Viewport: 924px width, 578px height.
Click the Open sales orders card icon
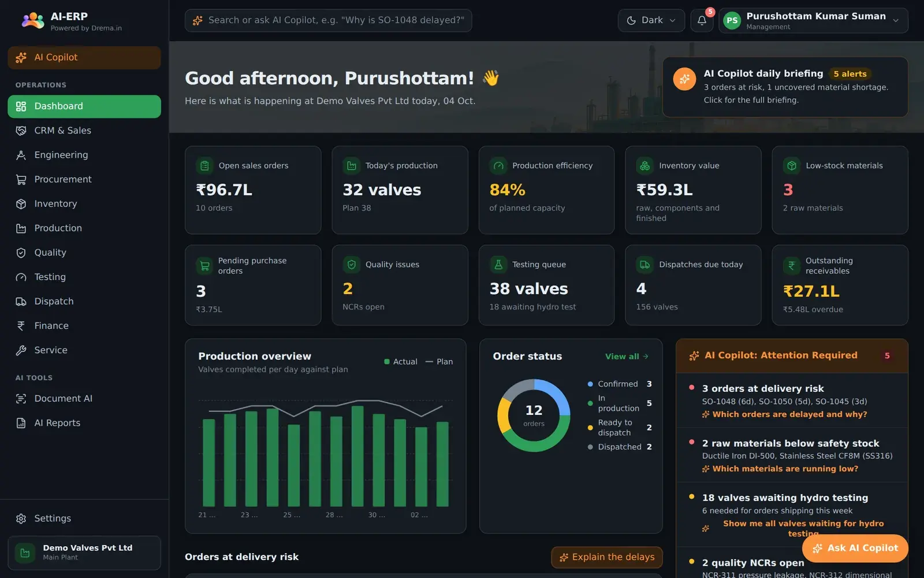click(204, 166)
